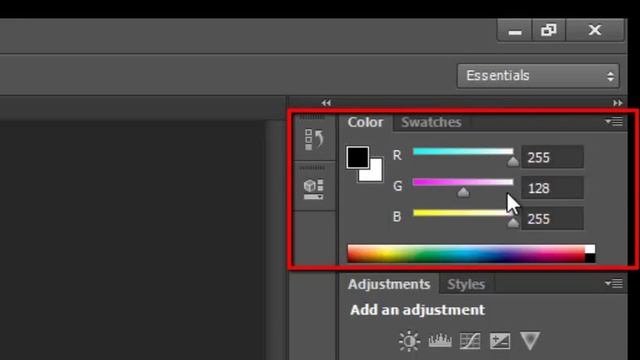Add a Brightness/Contrast adjustment

(409, 341)
